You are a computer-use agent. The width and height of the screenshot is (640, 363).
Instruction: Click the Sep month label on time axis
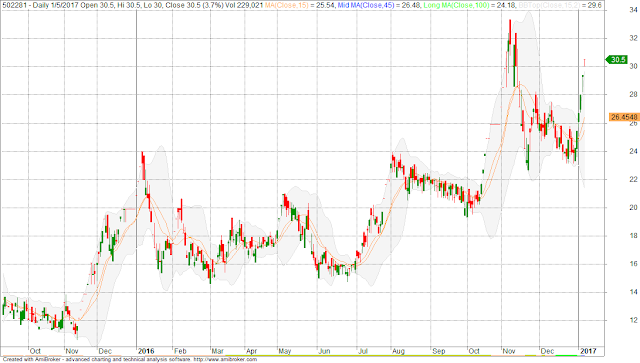pyautogui.click(x=438, y=351)
